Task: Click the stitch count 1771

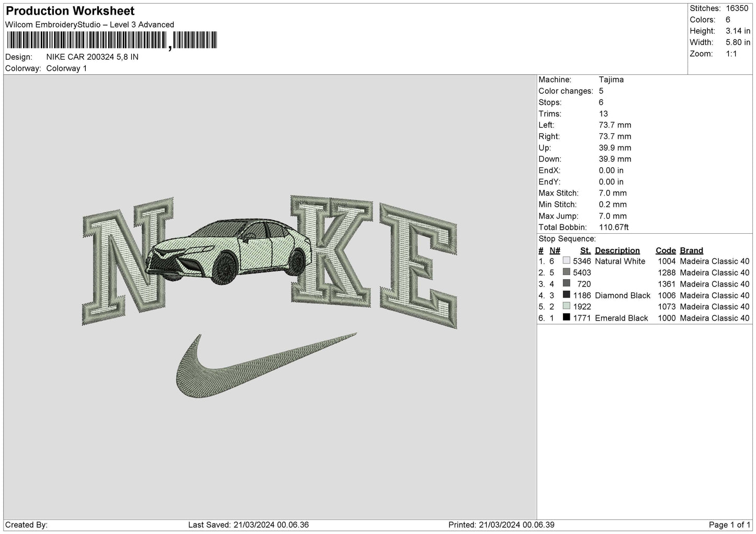Action: [x=582, y=318]
